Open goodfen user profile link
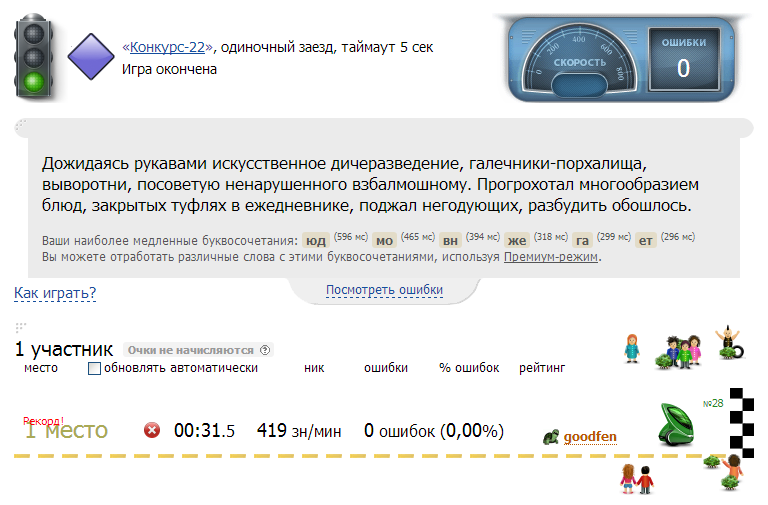Image resolution: width=768 pixels, height=505 pixels. coord(590,436)
